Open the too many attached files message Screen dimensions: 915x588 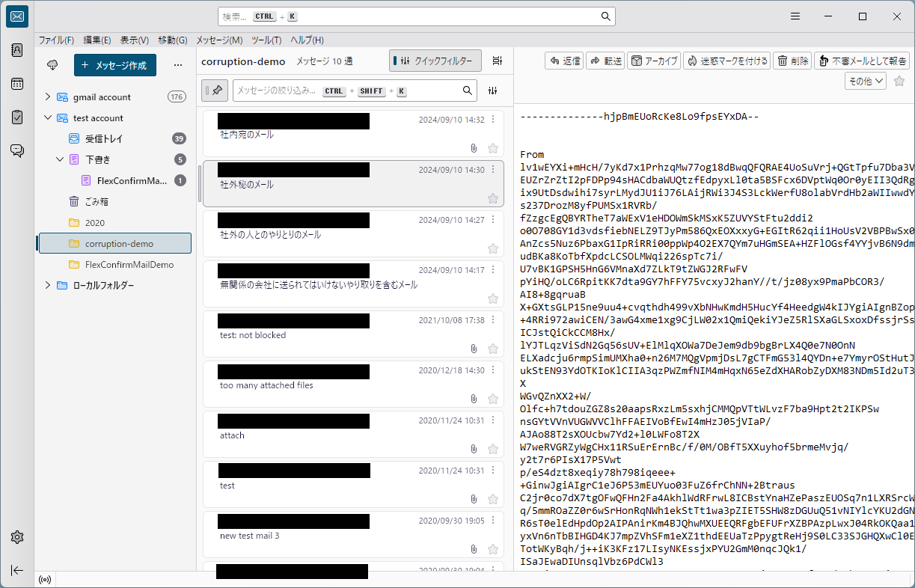pos(353,385)
